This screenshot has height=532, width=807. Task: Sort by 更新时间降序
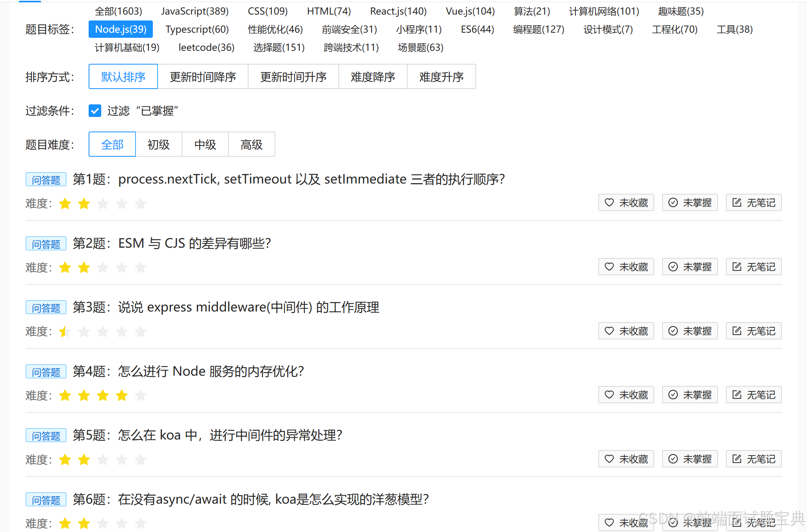point(202,77)
